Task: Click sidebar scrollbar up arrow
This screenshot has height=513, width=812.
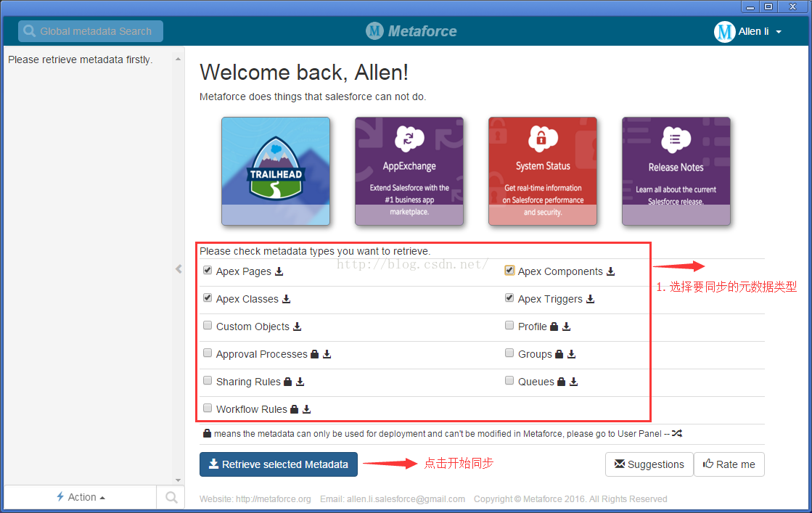Action: pos(178,59)
